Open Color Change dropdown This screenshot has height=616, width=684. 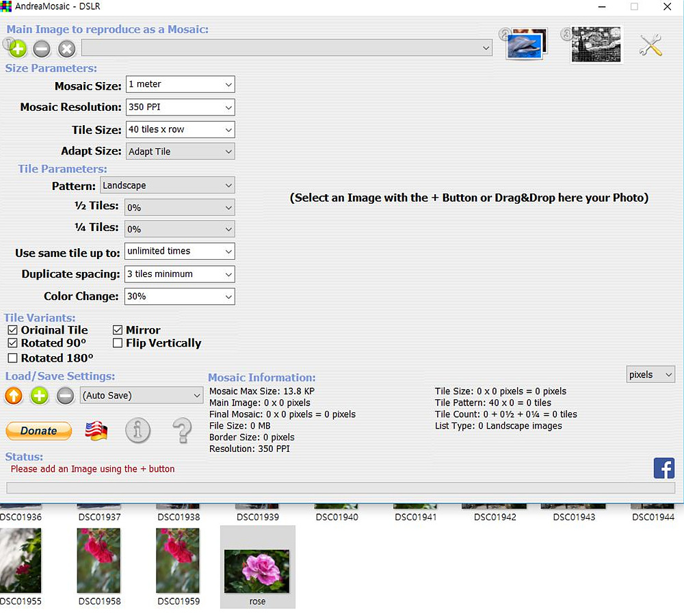click(180, 297)
